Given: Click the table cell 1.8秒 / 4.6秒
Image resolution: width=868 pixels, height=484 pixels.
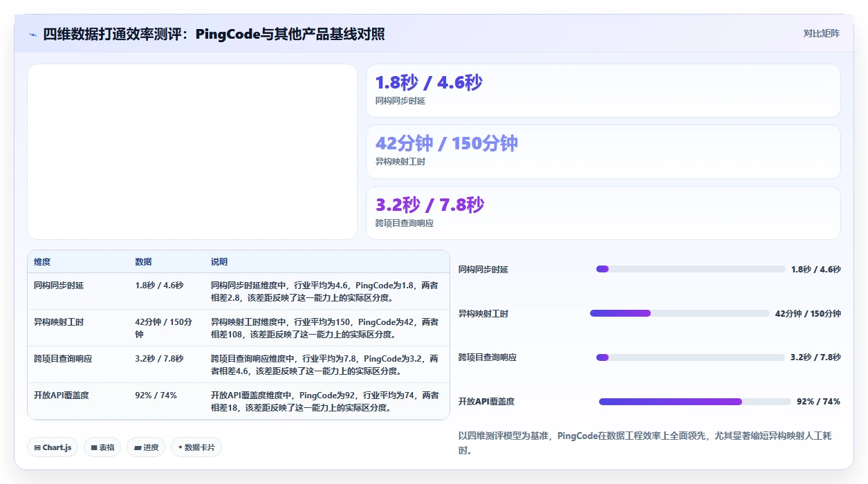Looking at the screenshot, I should coord(159,285).
